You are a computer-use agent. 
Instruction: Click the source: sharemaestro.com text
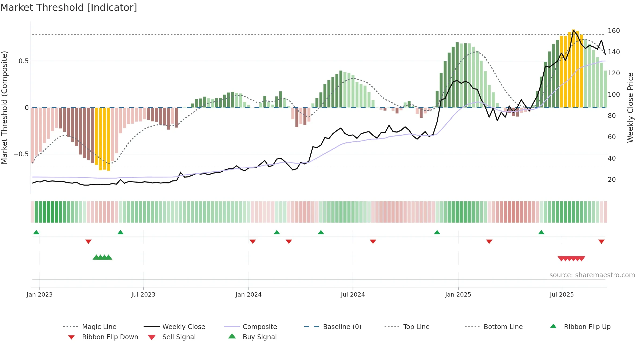pos(592,275)
